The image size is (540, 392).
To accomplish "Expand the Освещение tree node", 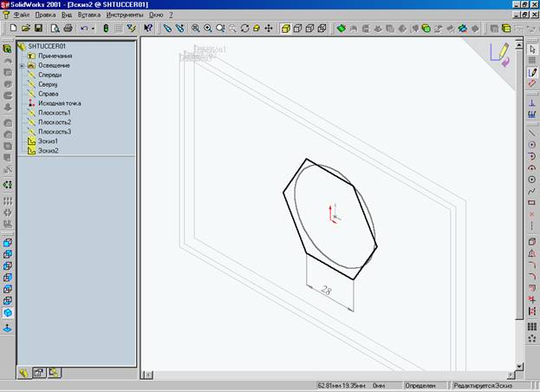I will pos(21,65).
